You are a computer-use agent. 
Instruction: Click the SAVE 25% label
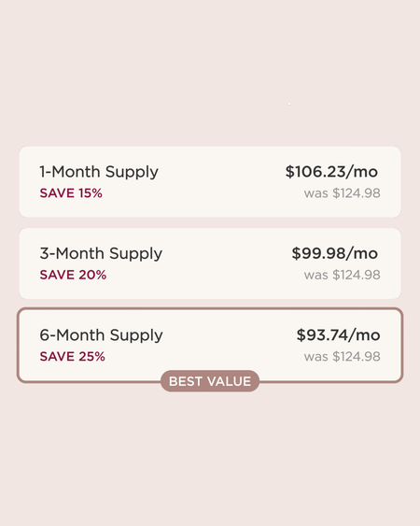tap(73, 356)
